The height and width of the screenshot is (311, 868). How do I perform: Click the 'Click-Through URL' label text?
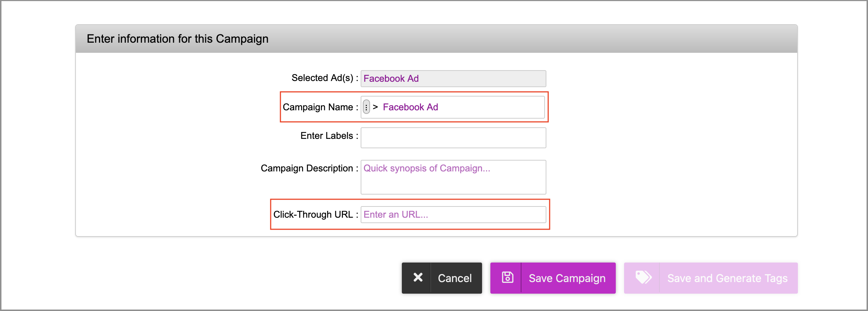(313, 214)
